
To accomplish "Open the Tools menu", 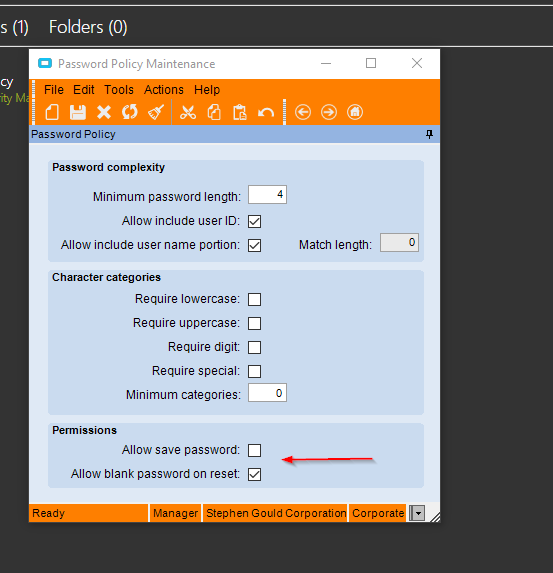I will click(x=119, y=90).
